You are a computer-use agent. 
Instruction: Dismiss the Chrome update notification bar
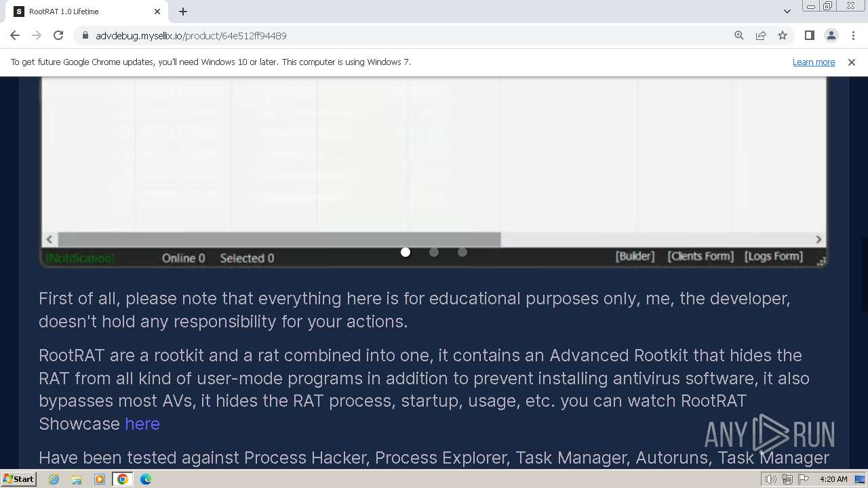tap(852, 62)
